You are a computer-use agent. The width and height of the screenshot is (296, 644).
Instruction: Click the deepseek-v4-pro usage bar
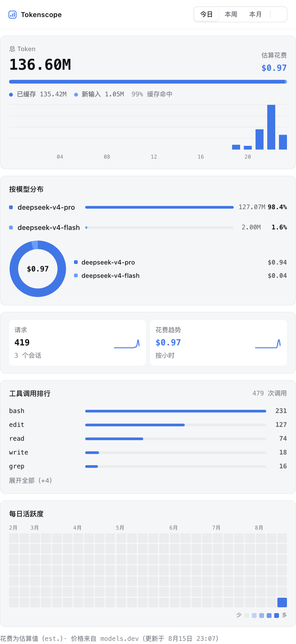[x=159, y=207]
